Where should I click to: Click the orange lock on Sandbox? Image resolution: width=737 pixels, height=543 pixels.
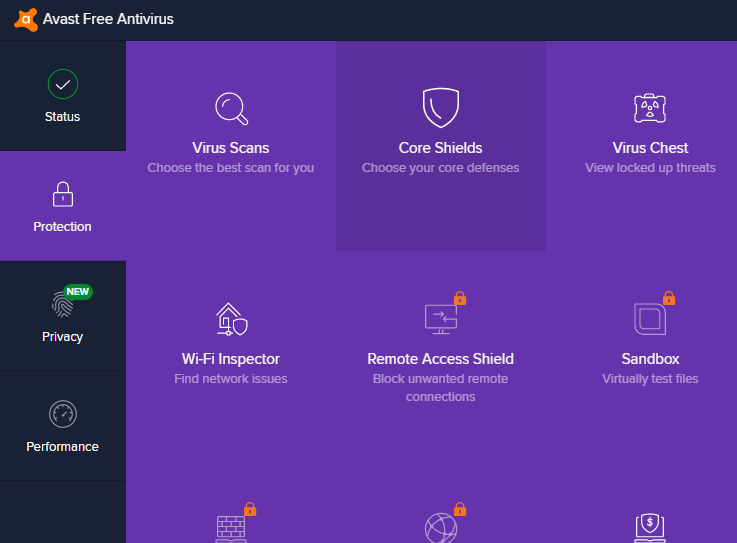coord(669,298)
